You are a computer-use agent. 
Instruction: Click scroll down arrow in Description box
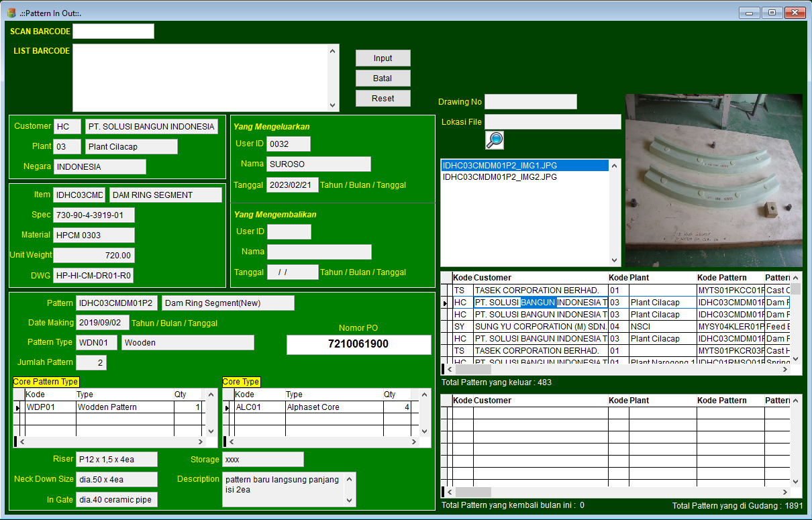pos(348,500)
